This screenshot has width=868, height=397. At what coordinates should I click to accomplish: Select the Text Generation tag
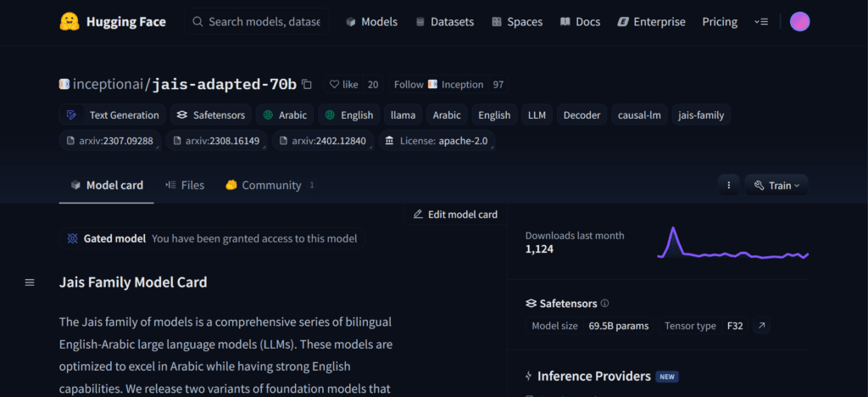pyautogui.click(x=113, y=115)
